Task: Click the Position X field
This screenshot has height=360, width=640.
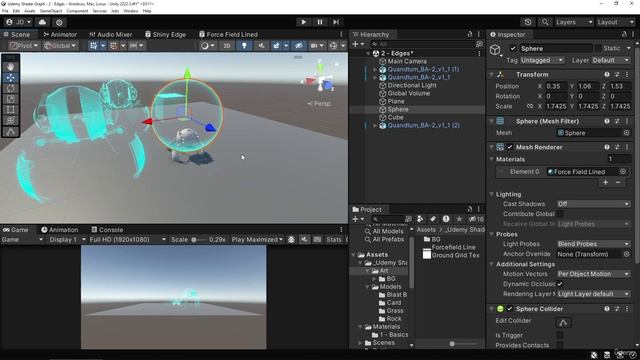Action: pyautogui.click(x=556, y=86)
